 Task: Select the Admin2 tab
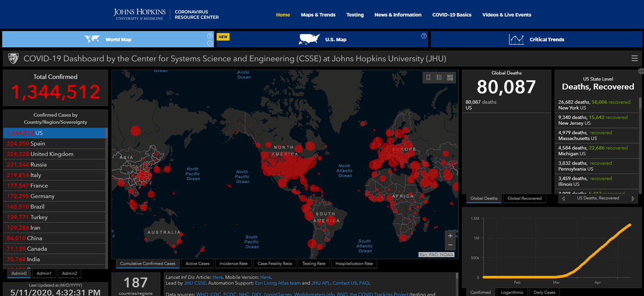[69, 273]
